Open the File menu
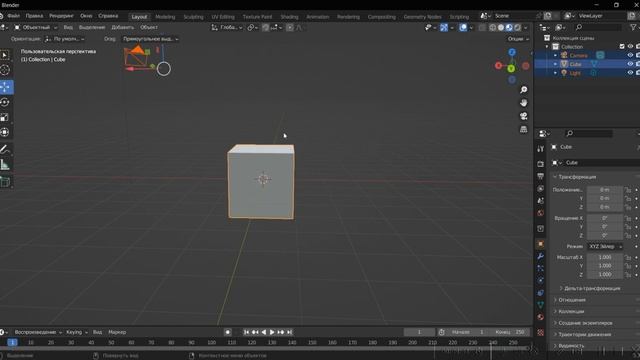 point(13,16)
